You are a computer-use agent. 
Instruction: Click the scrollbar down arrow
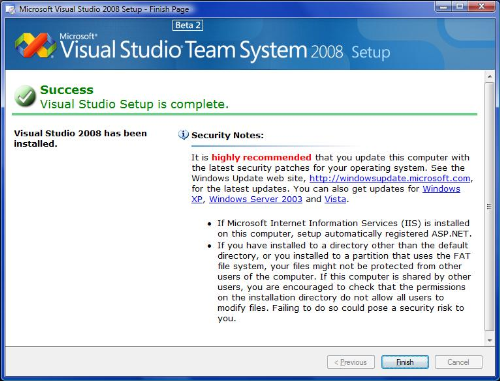tap(489, 340)
